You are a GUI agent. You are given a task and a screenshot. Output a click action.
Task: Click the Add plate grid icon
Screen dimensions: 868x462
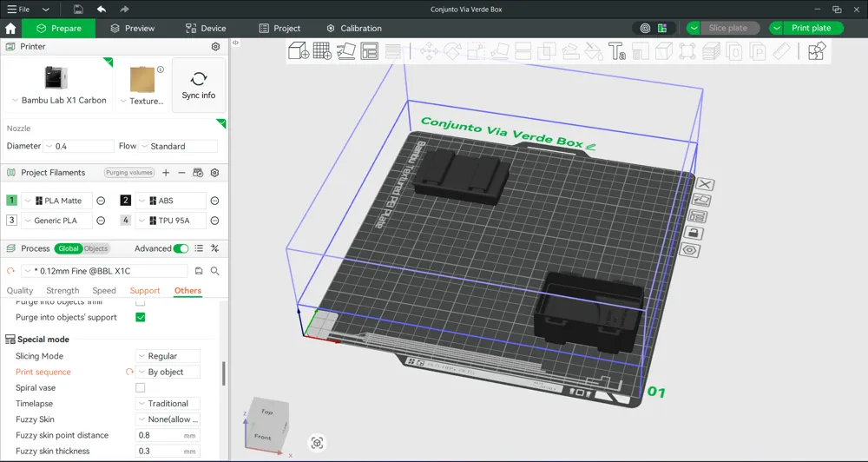click(x=322, y=51)
